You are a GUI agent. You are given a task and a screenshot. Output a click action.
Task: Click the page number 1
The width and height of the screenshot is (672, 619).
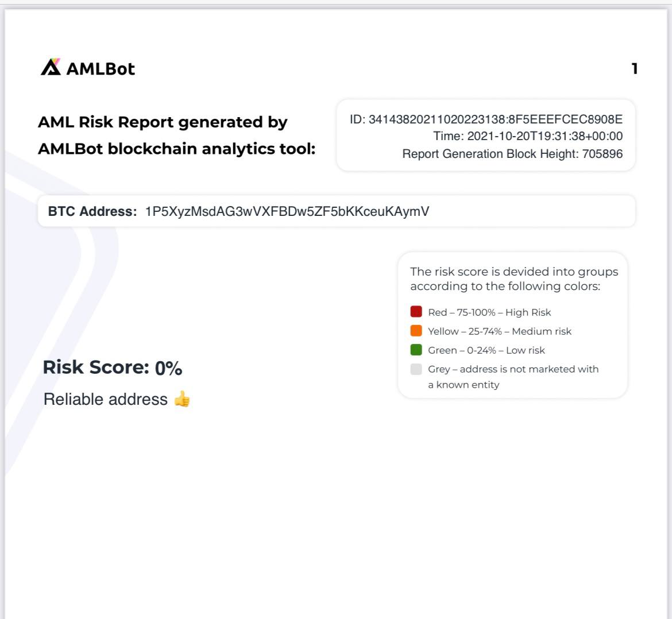click(635, 69)
